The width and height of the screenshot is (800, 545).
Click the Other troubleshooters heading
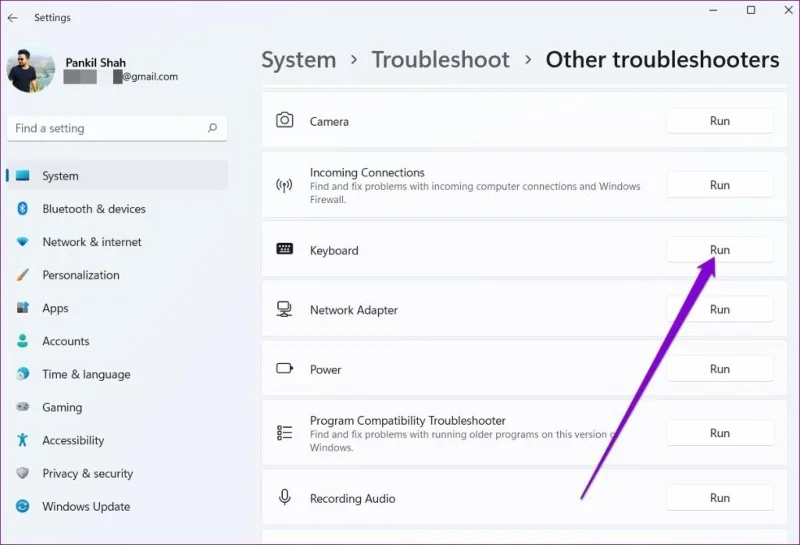coord(662,60)
